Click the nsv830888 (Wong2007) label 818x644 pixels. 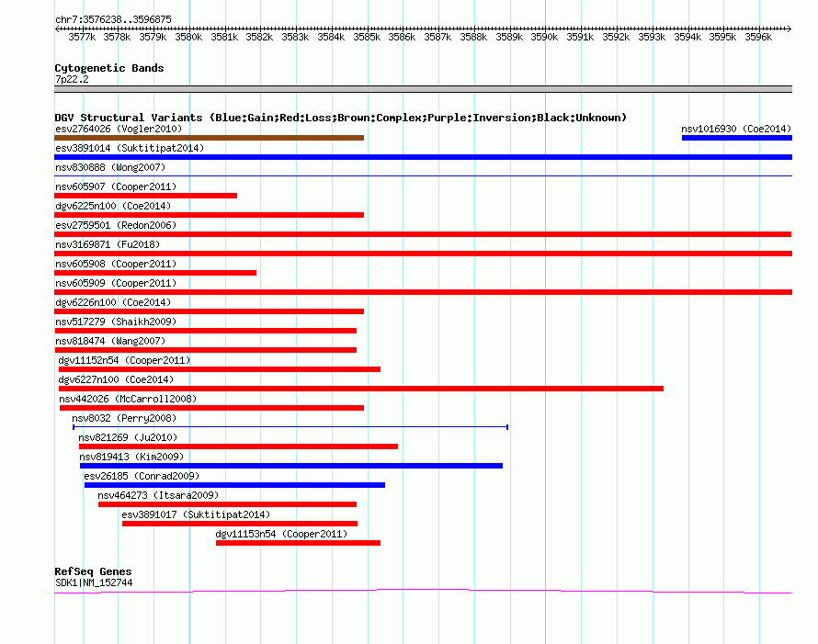[x=110, y=167]
